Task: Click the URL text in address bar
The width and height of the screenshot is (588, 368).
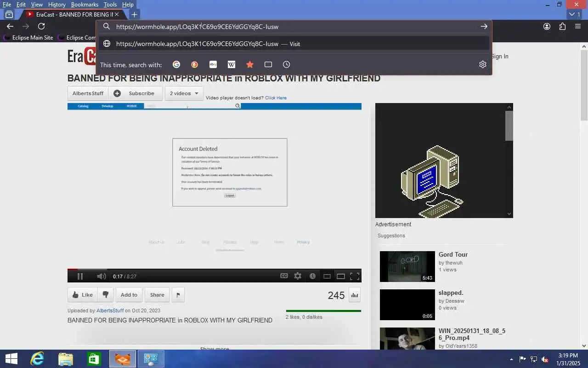Action: pyautogui.click(x=197, y=27)
